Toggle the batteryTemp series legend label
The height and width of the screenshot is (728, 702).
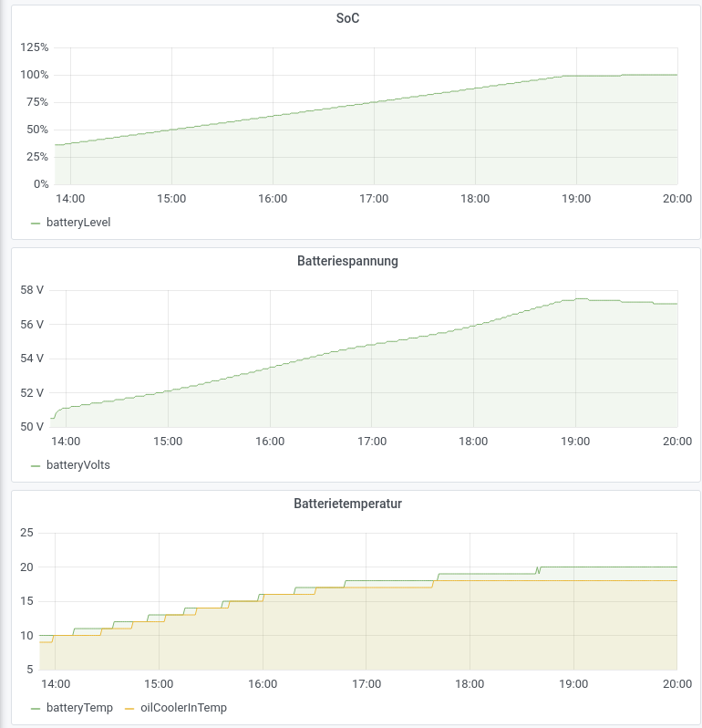click(79, 707)
